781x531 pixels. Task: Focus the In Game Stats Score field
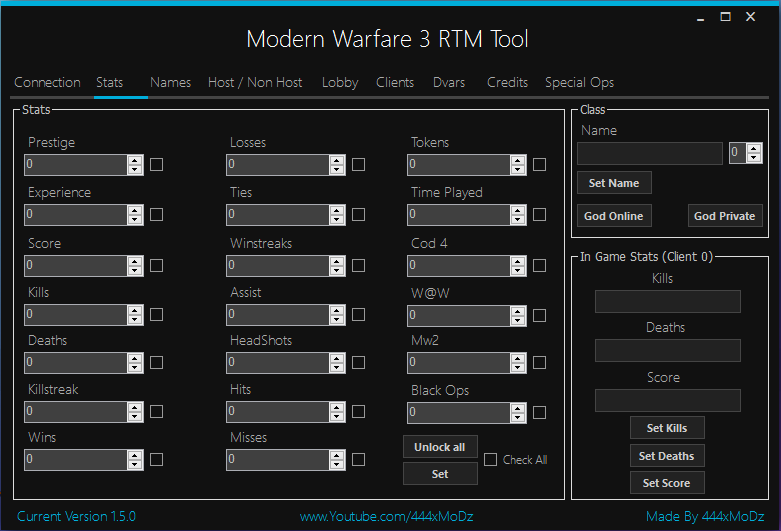pyautogui.click(x=667, y=400)
